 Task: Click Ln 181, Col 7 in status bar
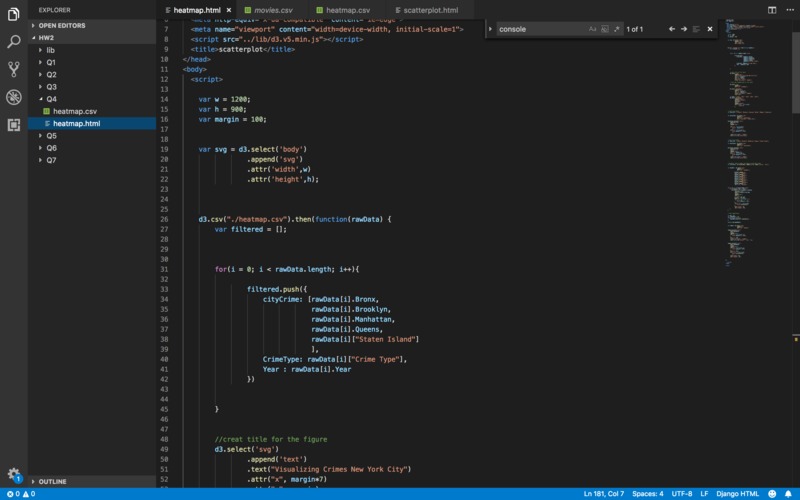coord(604,494)
